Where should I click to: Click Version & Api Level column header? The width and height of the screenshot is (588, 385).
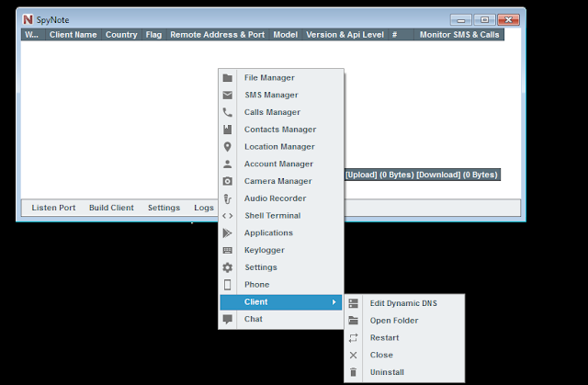(x=345, y=35)
